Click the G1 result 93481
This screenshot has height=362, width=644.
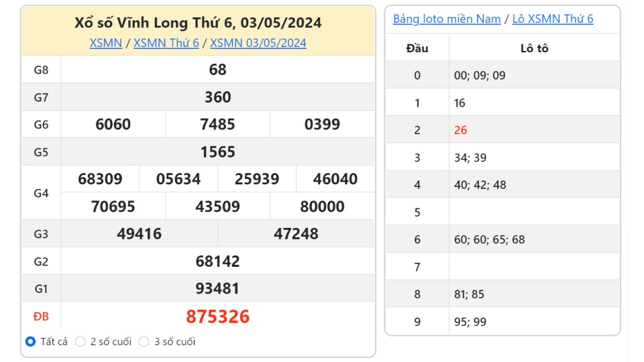218,289
